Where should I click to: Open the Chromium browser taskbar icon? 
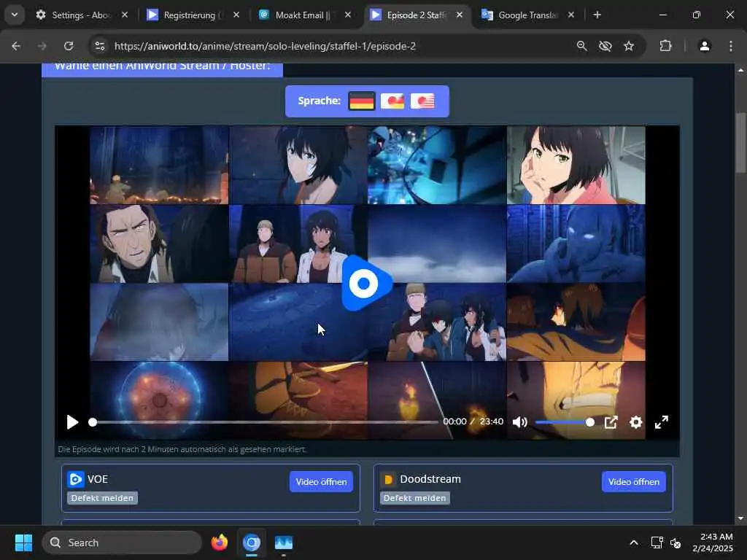pyautogui.click(x=252, y=542)
